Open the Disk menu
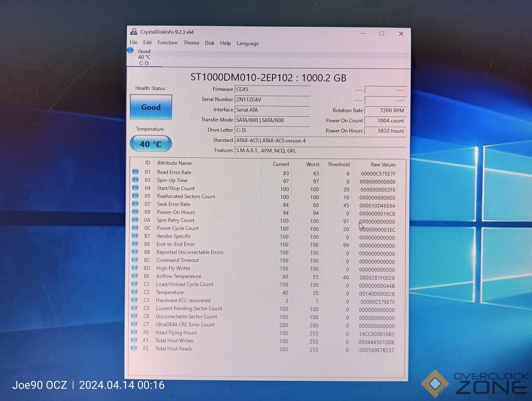This screenshot has width=532, height=401. [x=210, y=43]
